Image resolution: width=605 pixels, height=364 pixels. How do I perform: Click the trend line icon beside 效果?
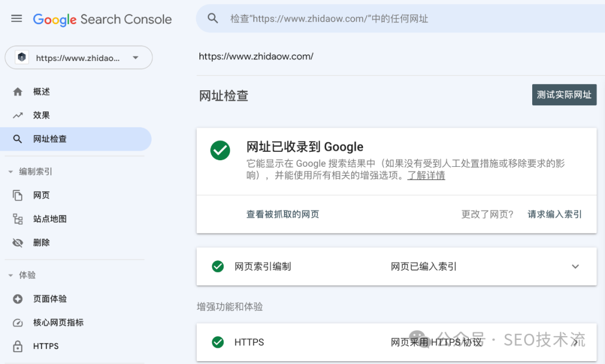[x=18, y=115]
